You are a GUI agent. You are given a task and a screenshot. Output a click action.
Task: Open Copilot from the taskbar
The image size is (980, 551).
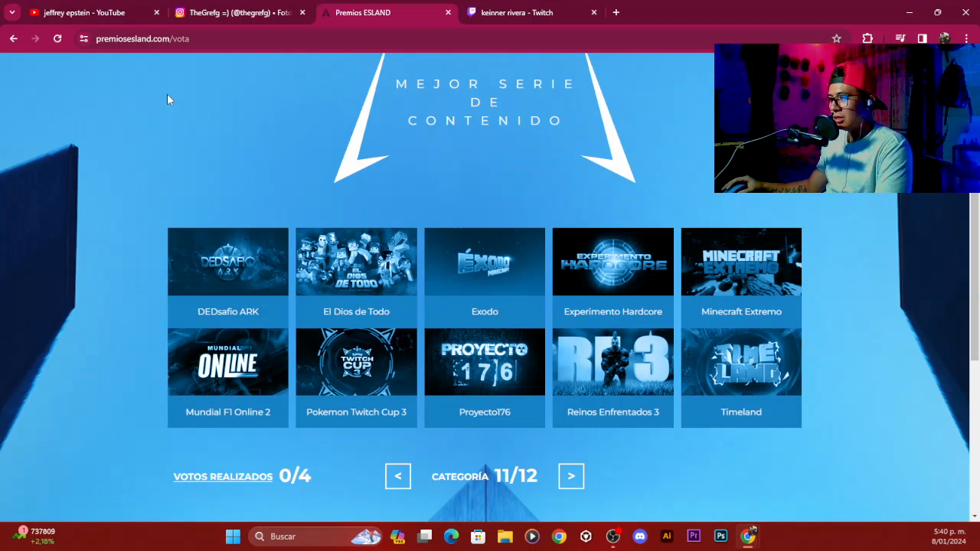(397, 536)
